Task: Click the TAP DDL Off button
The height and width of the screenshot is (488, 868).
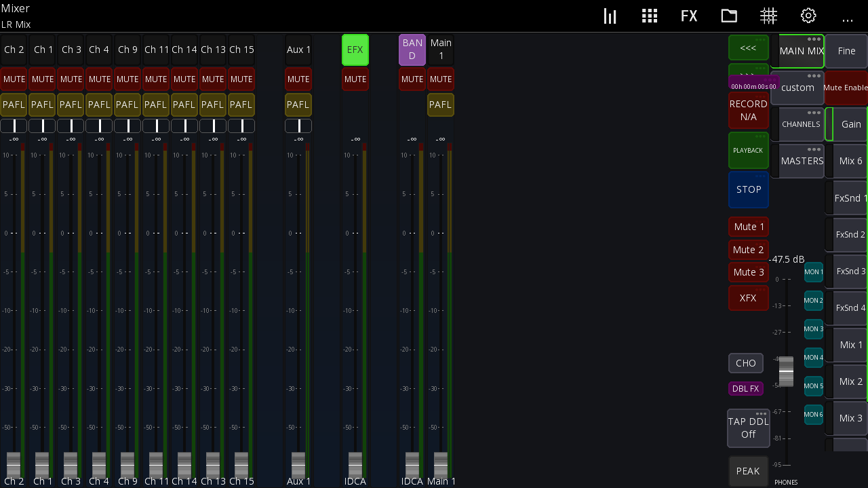Action: click(x=749, y=428)
